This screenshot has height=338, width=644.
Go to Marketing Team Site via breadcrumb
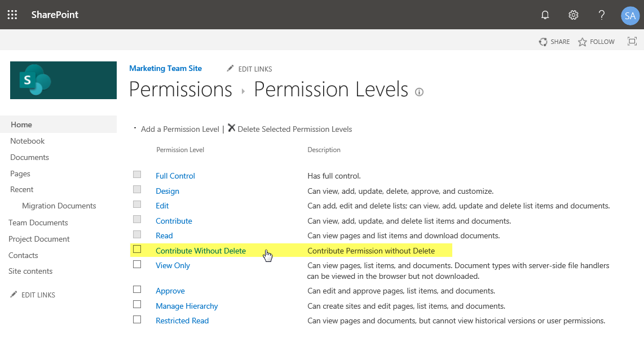click(x=165, y=68)
